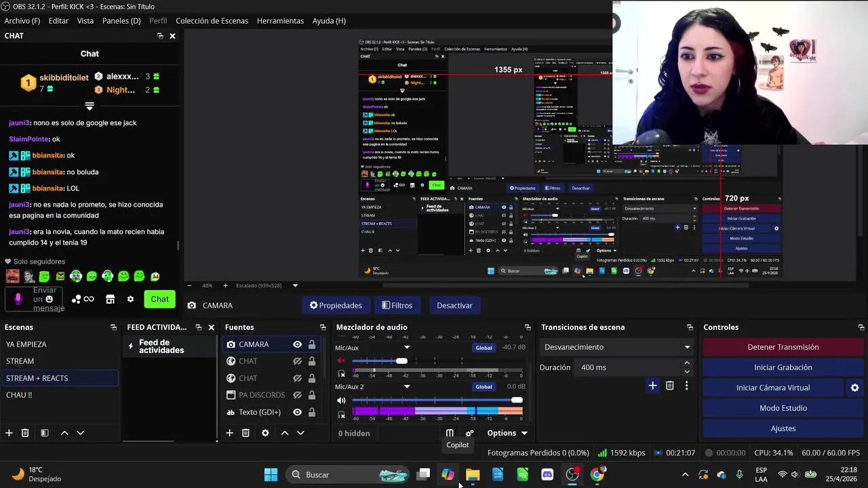
Task: Move the selected scene down
Action: [x=80, y=433]
